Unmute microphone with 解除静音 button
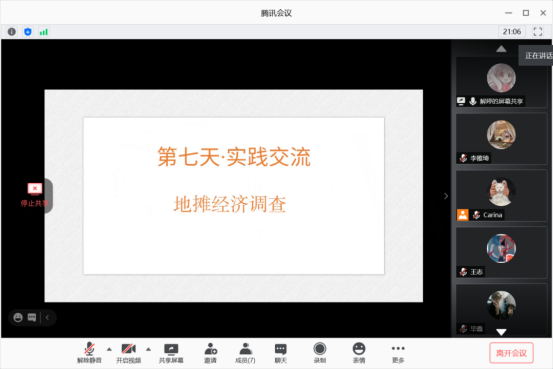The height and width of the screenshot is (369, 553). click(x=89, y=353)
